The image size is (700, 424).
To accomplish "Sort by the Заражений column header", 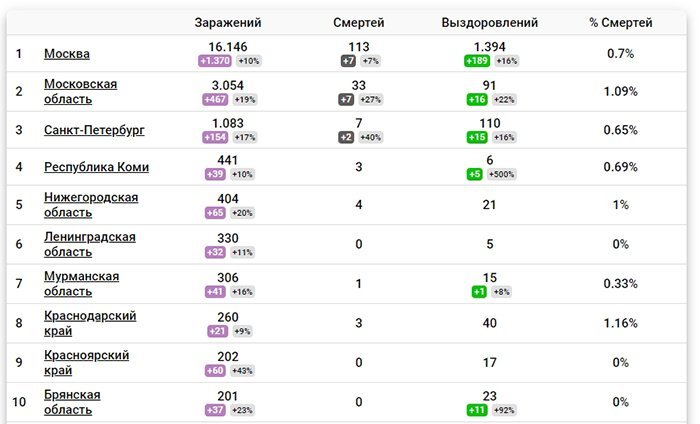I will tap(227, 22).
